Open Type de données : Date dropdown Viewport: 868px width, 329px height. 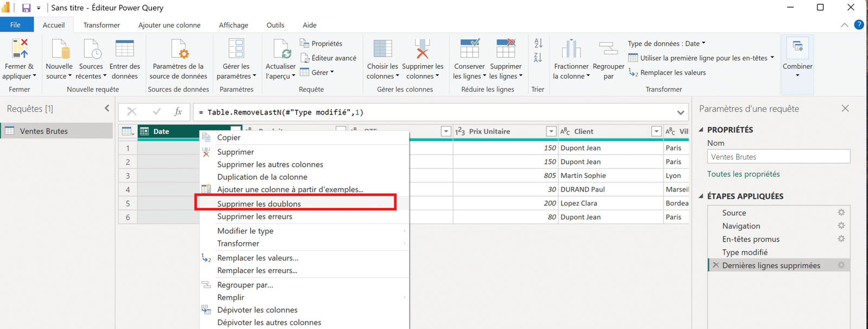click(667, 43)
